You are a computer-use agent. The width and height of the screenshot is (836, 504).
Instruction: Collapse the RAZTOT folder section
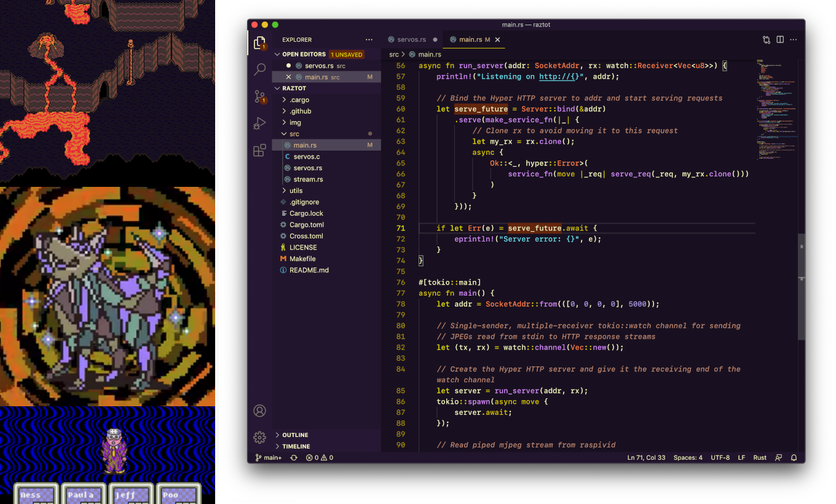tap(277, 88)
